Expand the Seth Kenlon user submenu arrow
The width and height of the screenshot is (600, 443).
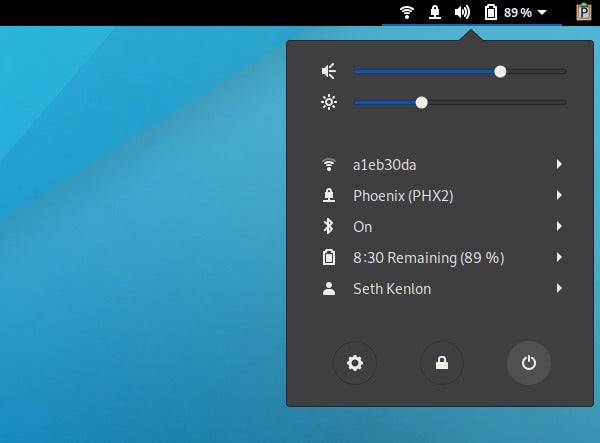[x=559, y=288]
